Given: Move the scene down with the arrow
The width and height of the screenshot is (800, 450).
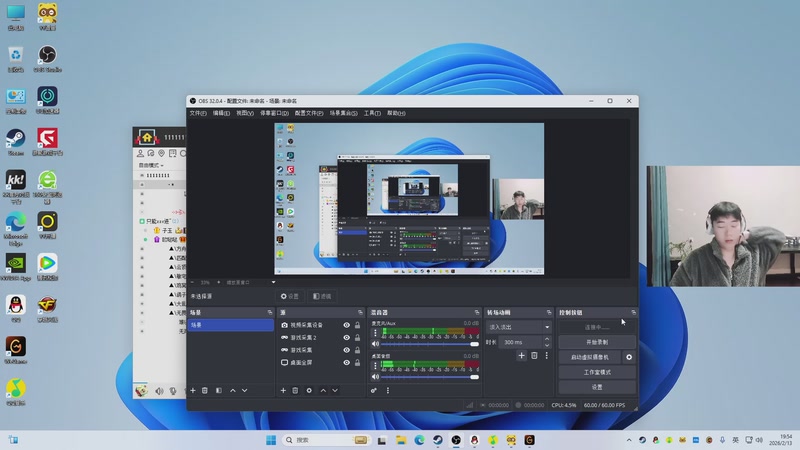Looking at the screenshot, I should pos(244,390).
